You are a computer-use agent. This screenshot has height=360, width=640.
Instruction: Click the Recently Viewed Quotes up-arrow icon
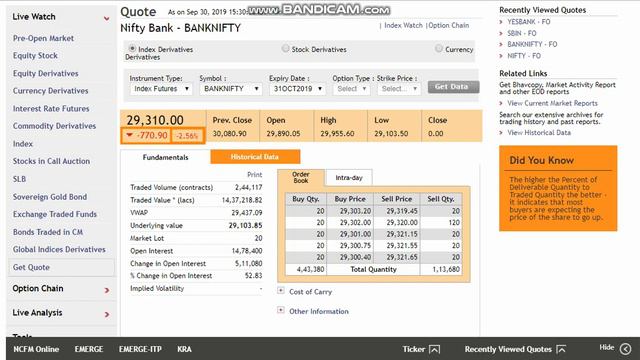pos(561,349)
